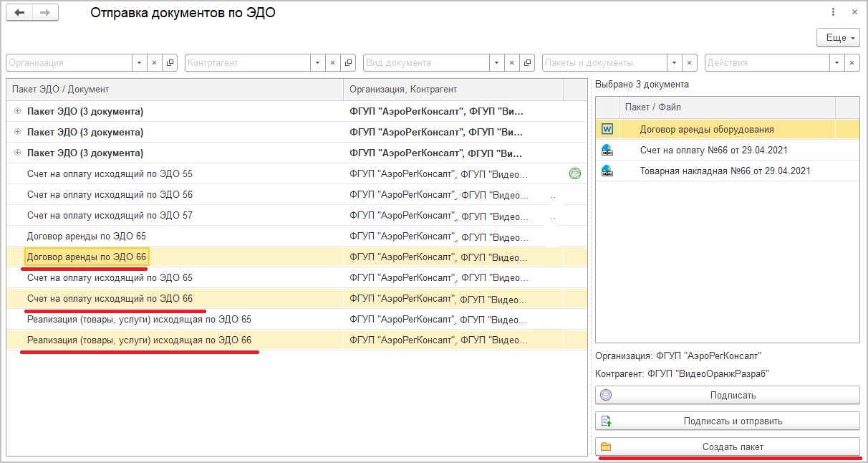This screenshot has width=868, height=463.
Task: Select Счет на оплату исходящий по ЭДО 66
Action: (x=110, y=298)
